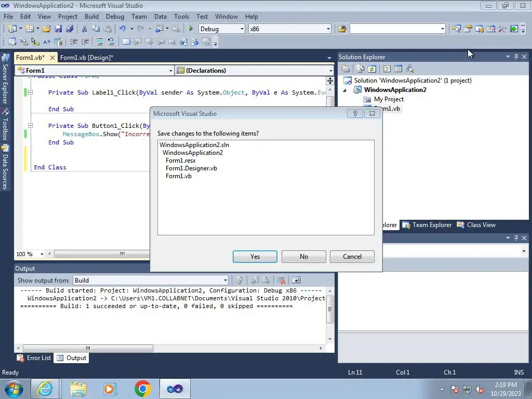Viewport: 532px width, 399px height.
Task: Click the Undo arrow icon
Action: pos(123,29)
